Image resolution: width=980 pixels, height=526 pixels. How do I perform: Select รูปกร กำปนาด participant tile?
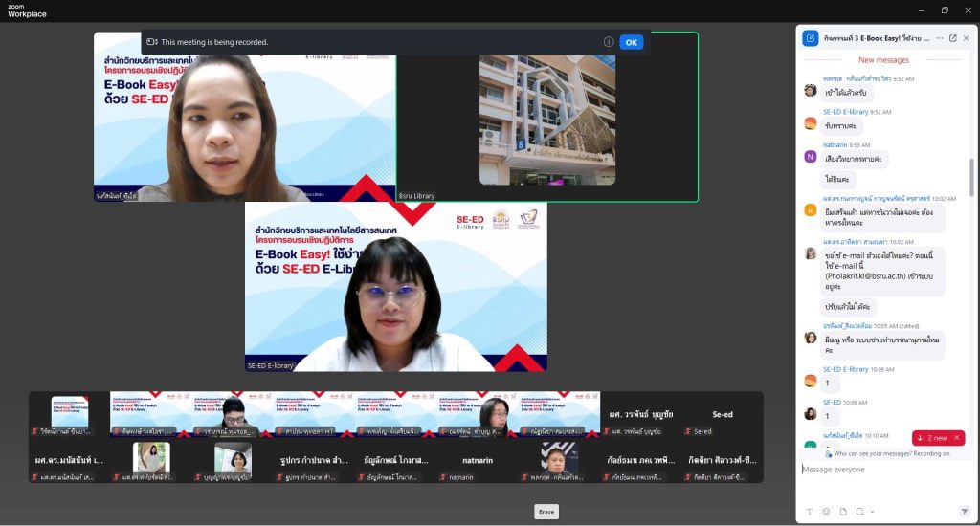coord(314,462)
